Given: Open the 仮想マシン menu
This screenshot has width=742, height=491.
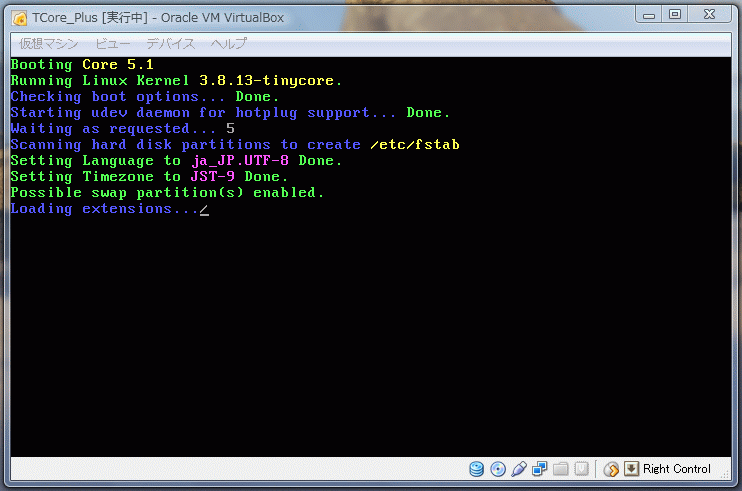Looking at the screenshot, I should 48,44.
